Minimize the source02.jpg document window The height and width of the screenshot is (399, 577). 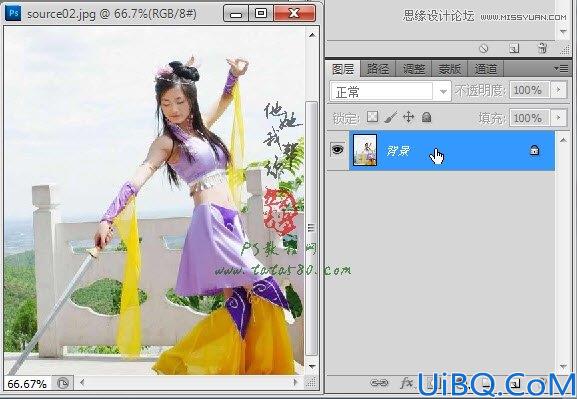[x=236, y=14]
